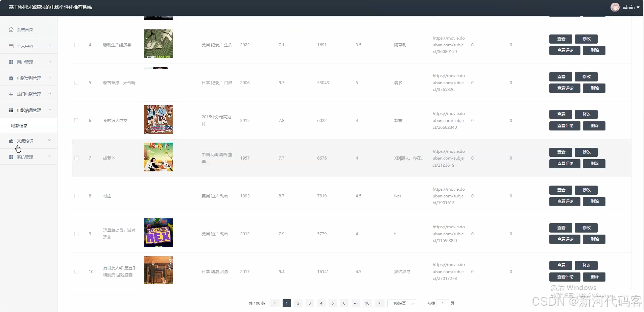Select the checkbox for row 7 拔萝卜
The image size is (644, 312).
click(76, 158)
